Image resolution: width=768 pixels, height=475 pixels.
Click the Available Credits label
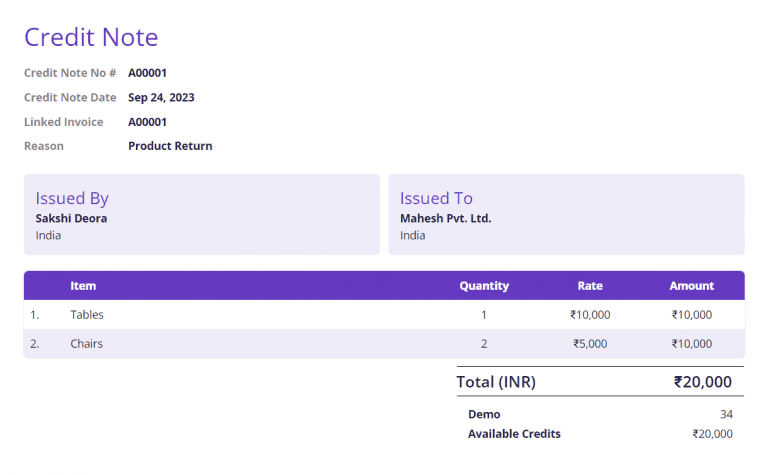coord(514,434)
